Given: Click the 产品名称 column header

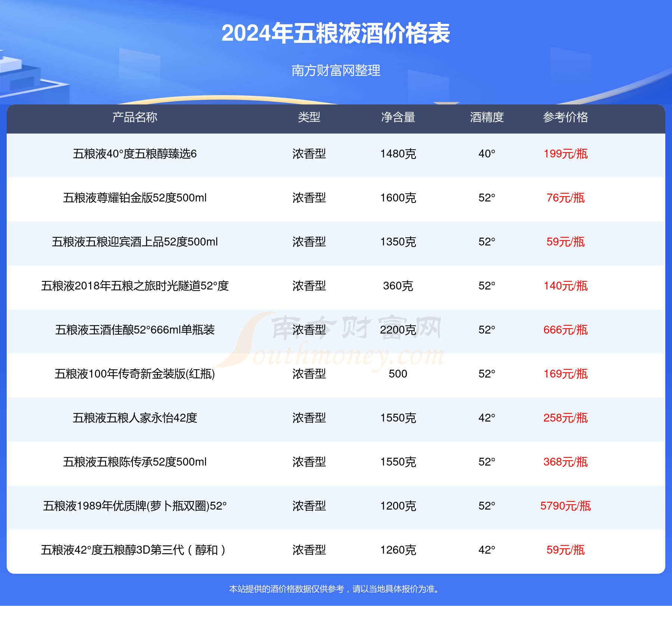Looking at the screenshot, I should [x=135, y=117].
